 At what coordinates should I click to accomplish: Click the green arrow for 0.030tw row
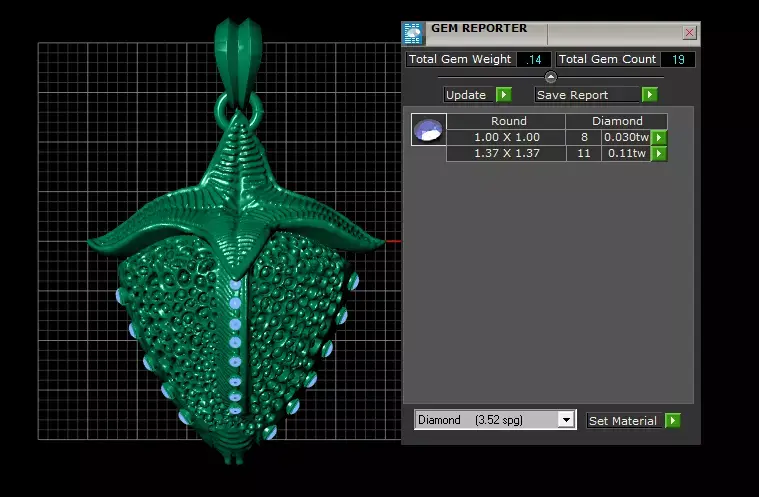click(659, 137)
